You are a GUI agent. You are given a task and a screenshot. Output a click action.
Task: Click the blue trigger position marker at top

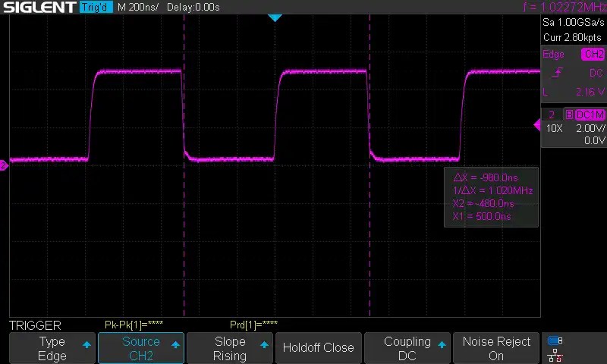click(275, 17)
